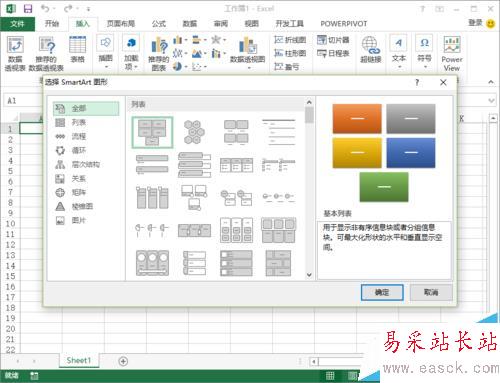
Task: Switch to the Review (审阅) tab
Action: [x=221, y=24]
